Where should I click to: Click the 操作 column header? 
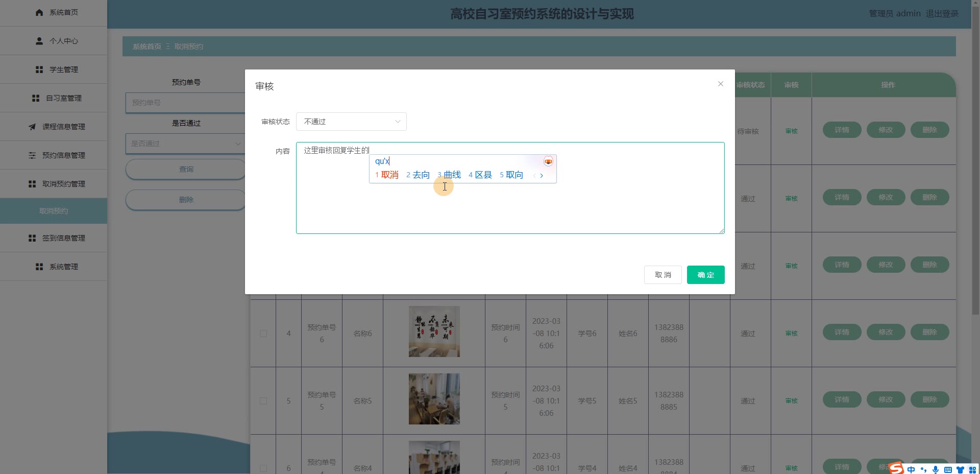888,85
